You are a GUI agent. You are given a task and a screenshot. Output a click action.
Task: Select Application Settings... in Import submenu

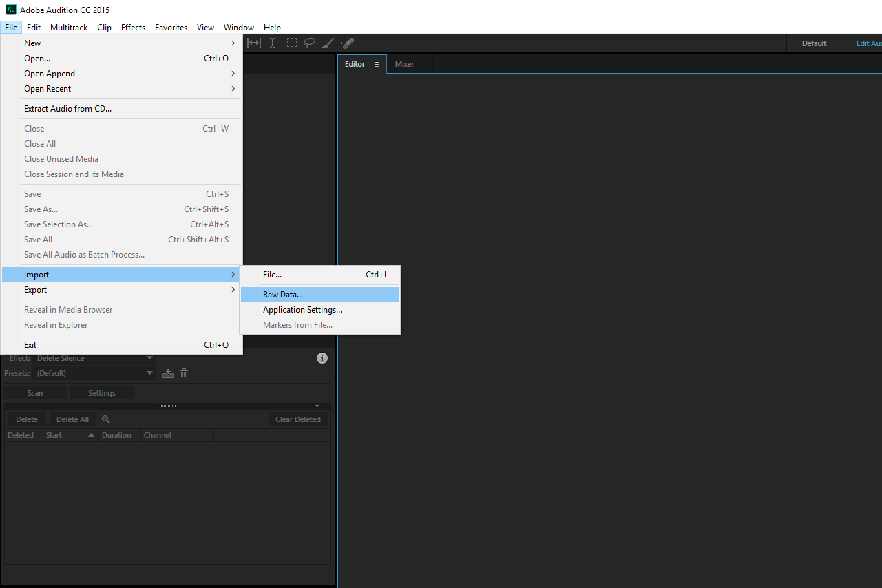point(319,310)
